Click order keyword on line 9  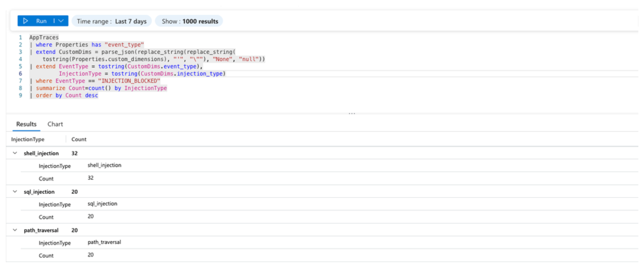point(44,96)
